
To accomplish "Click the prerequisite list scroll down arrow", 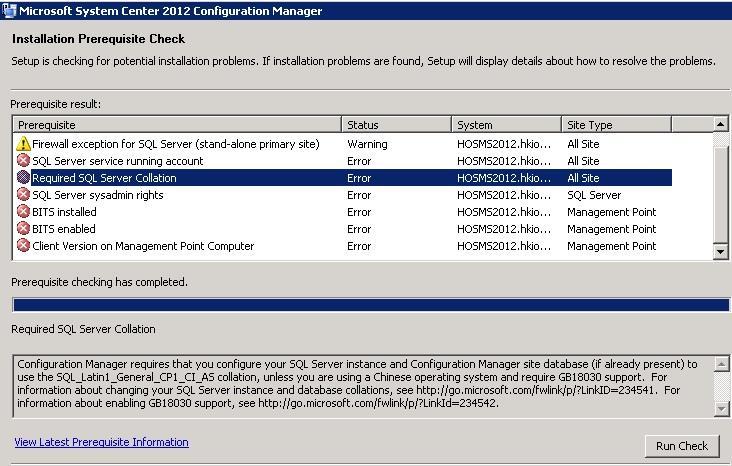I will click(721, 252).
